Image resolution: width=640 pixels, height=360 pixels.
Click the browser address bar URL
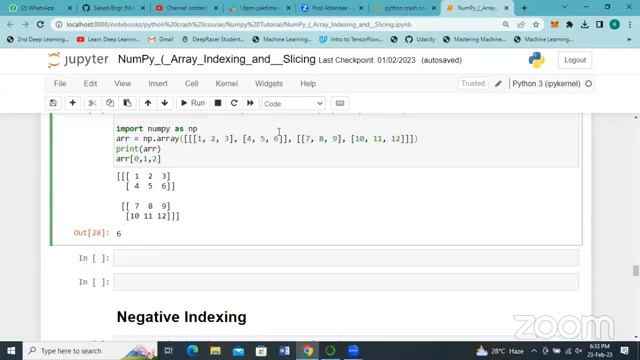click(239, 24)
